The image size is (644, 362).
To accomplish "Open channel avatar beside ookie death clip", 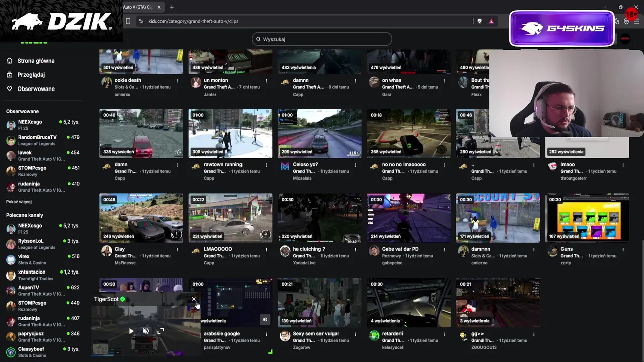I will pos(107,83).
